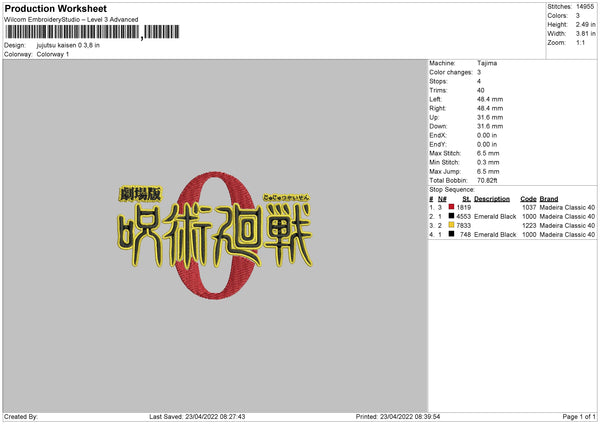Screen dimensions: 600x424
Task: Click 'Wilcom EmbroideryStudio – Level 3 Advanced' text
Action: tap(71, 20)
